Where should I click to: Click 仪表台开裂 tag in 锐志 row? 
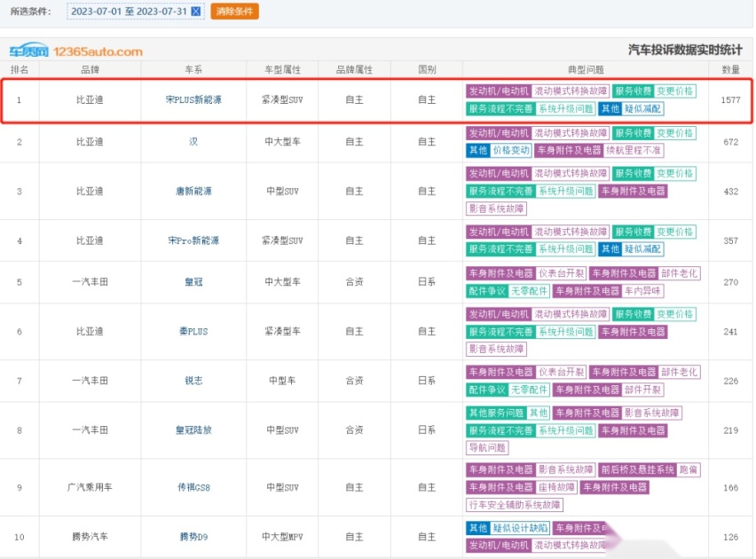(561, 373)
